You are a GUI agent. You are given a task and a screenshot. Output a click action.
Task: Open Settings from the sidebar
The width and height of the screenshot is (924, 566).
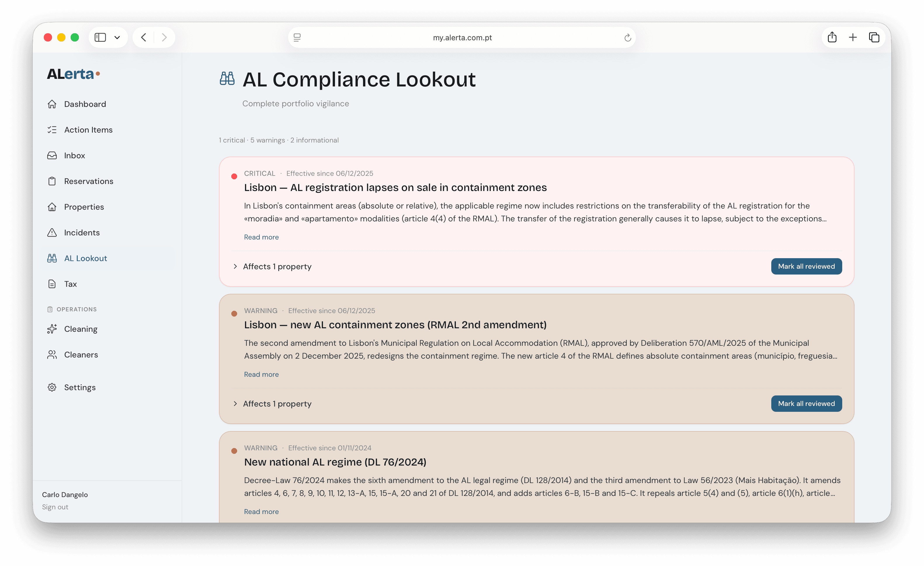tap(107, 387)
